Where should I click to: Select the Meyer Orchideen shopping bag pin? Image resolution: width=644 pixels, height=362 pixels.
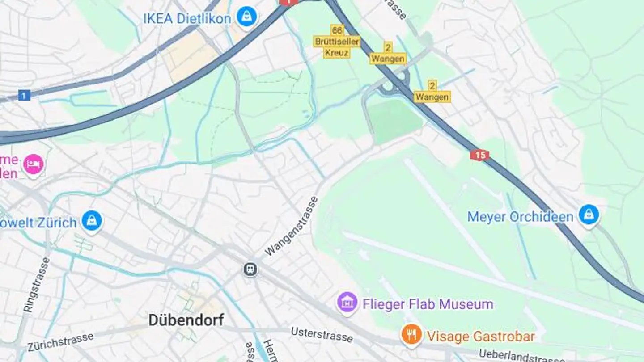pos(589,215)
